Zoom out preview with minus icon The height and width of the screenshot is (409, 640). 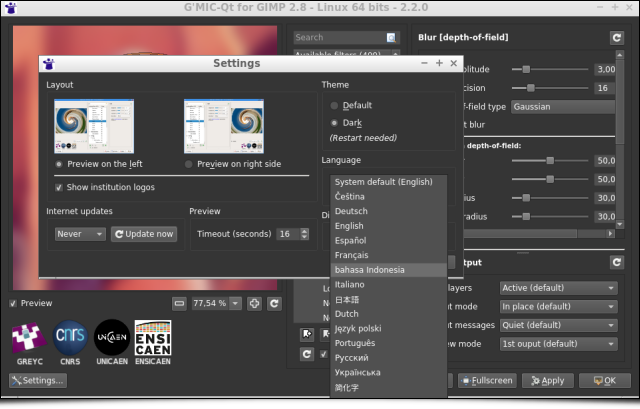click(179, 303)
